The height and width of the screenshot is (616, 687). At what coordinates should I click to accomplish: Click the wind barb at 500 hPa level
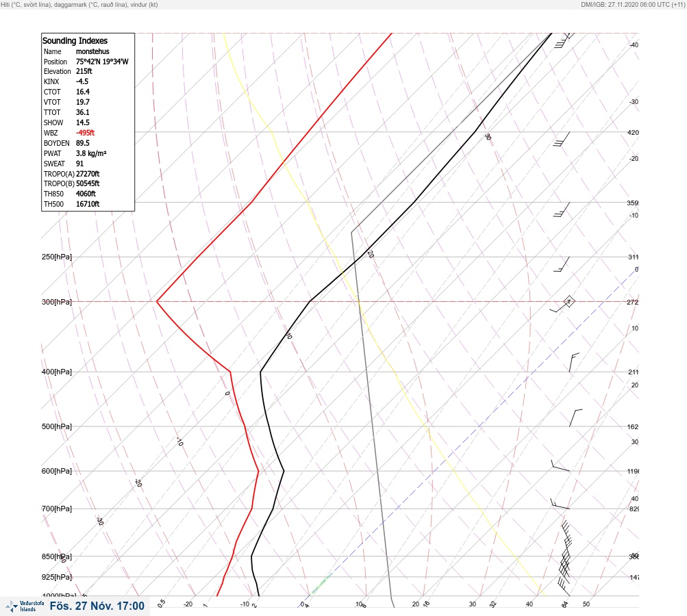click(x=575, y=418)
